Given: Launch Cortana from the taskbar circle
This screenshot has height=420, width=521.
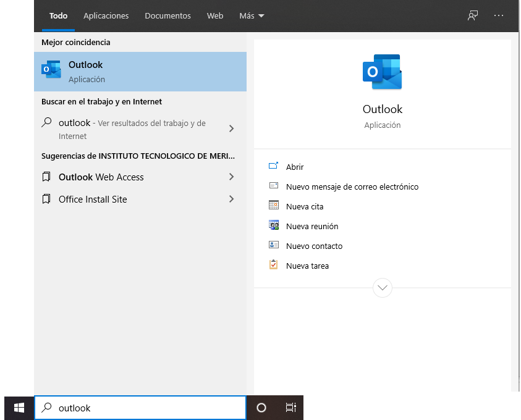Looking at the screenshot, I should pyautogui.click(x=261, y=408).
